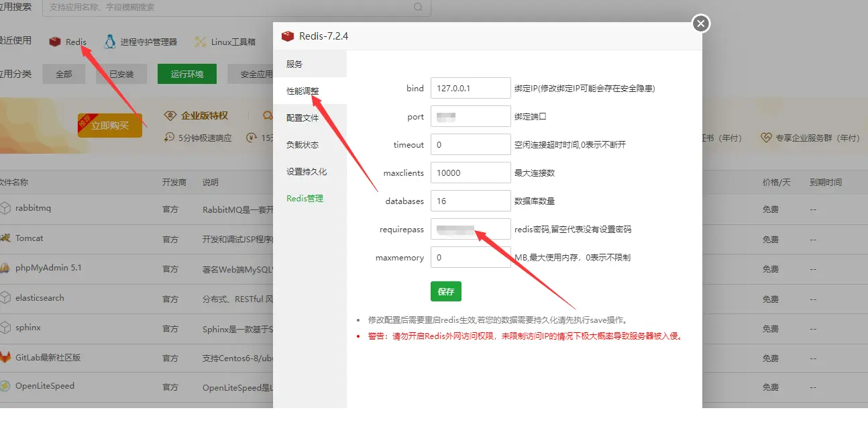This screenshot has width=868, height=435.
Task: Click the requirepass password field
Action: click(x=470, y=229)
